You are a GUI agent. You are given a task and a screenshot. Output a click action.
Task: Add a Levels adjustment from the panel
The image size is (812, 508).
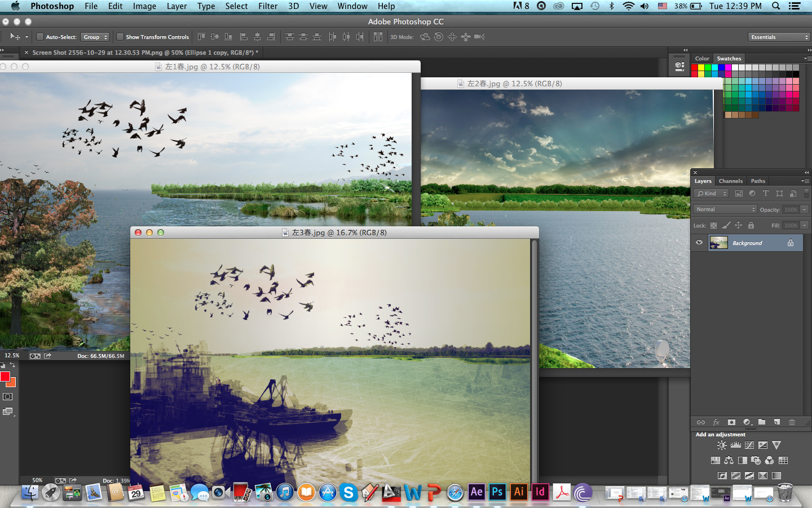point(736,445)
